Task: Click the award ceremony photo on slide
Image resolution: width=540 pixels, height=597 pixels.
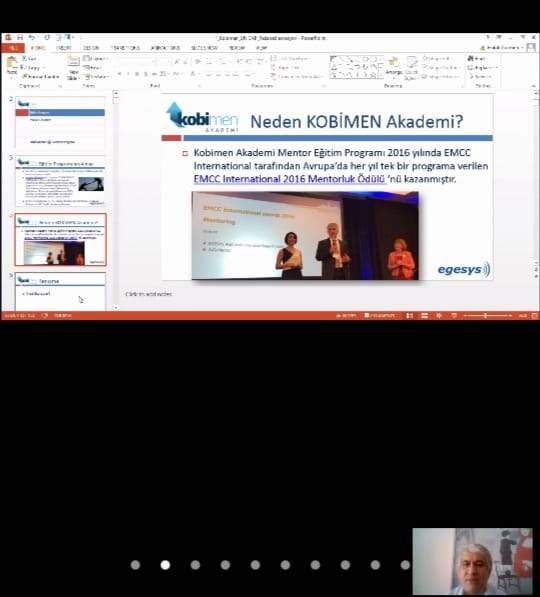Action: point(305,235)
